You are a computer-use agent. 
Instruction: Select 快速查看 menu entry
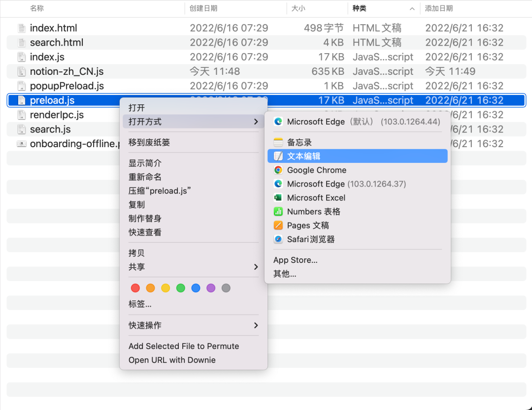(145, 232)
